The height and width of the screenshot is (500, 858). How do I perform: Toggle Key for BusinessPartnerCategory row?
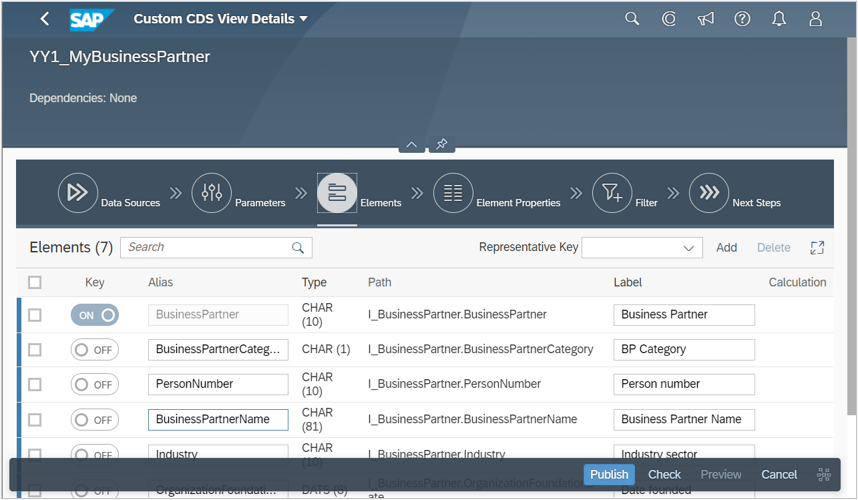(x=95, y=350)
